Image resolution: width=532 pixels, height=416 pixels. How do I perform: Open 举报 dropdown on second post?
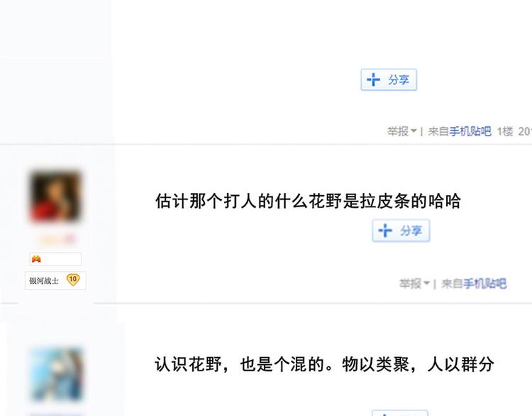[x=414, y=283]
